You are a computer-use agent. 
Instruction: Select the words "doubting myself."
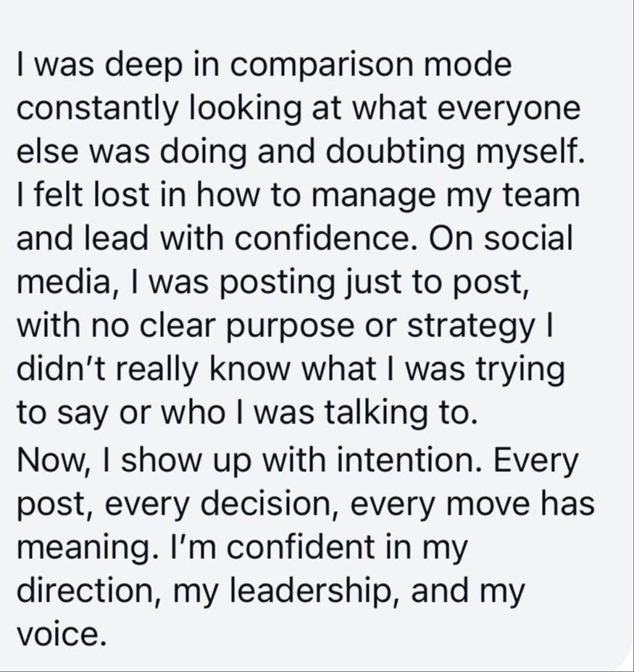(x=455, y=152)
